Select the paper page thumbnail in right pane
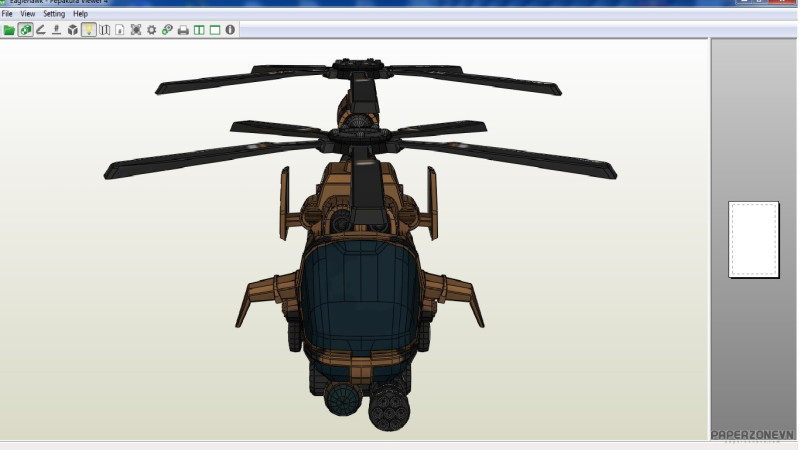Screen dimensions: 800x450 click(x=754, y=239)
